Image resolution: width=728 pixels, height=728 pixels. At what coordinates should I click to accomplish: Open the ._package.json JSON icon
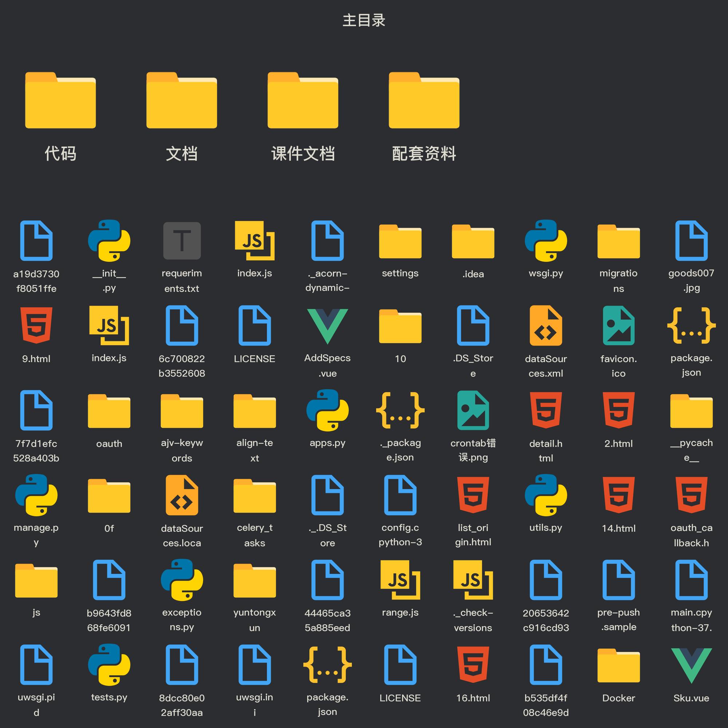tap(400, 410)
